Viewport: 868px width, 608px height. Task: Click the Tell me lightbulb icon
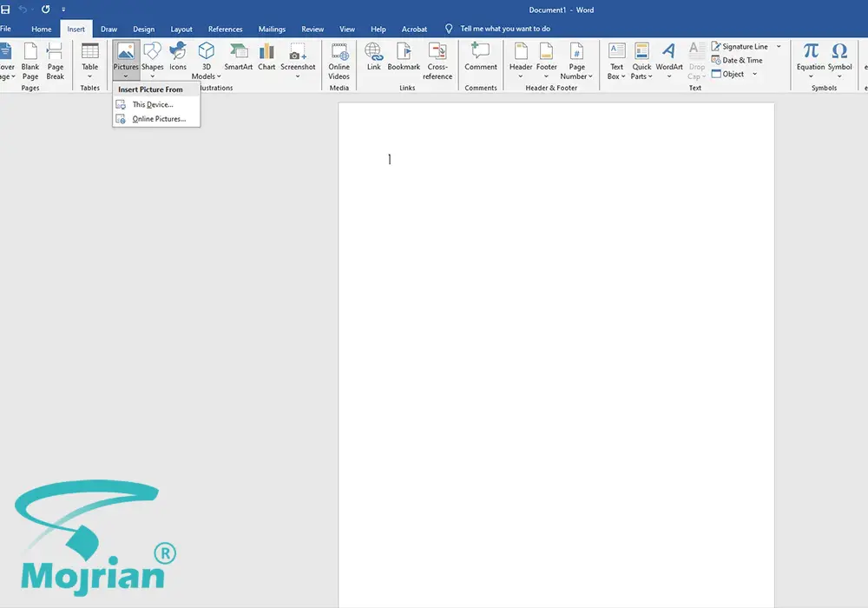click(x=449, y=29)
